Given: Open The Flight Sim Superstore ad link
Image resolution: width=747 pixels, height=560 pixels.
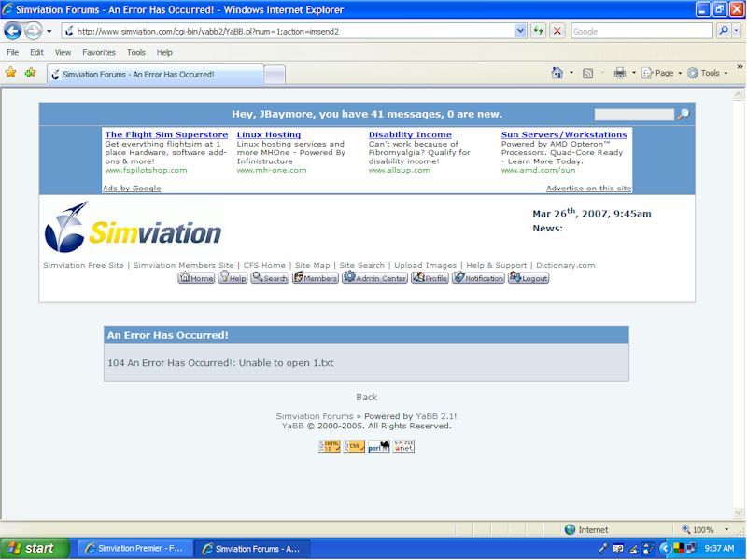Looking at the screenshot, I should point(166,135).
